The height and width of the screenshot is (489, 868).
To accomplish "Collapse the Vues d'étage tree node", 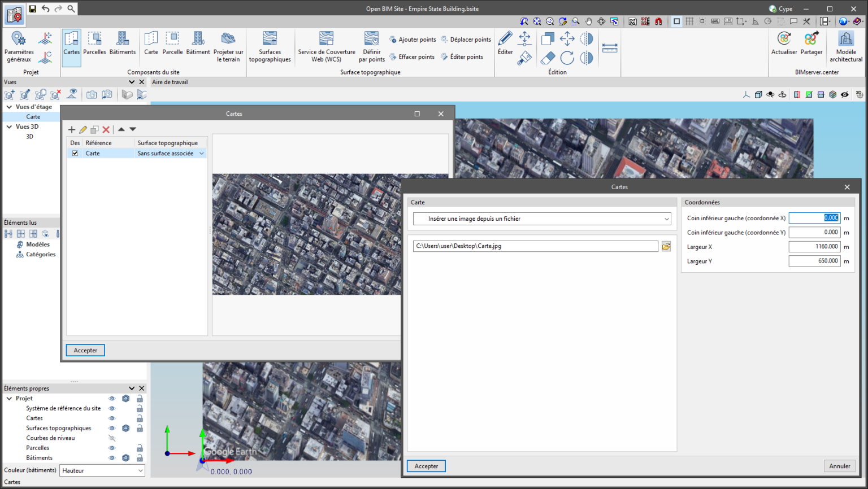I will [x=9, y=107].
